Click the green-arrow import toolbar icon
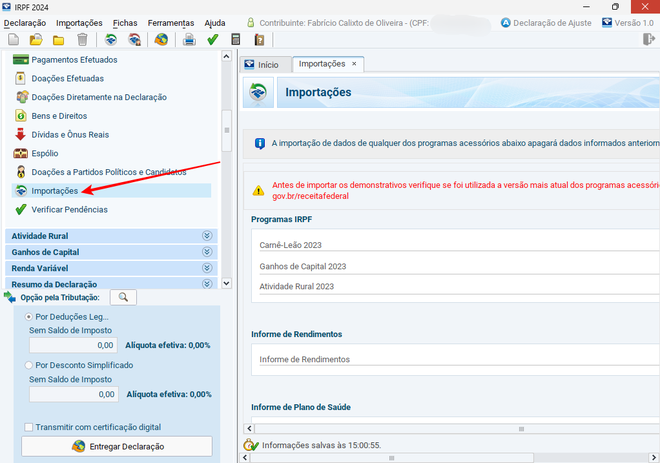Image resolution: width=660 pixels, height=463 pixels. [111, 40]
